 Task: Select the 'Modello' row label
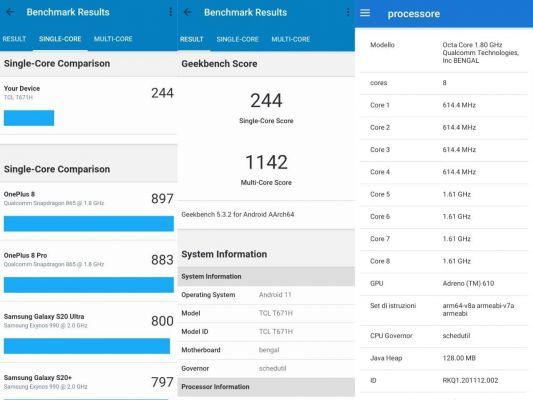[382, 45]
